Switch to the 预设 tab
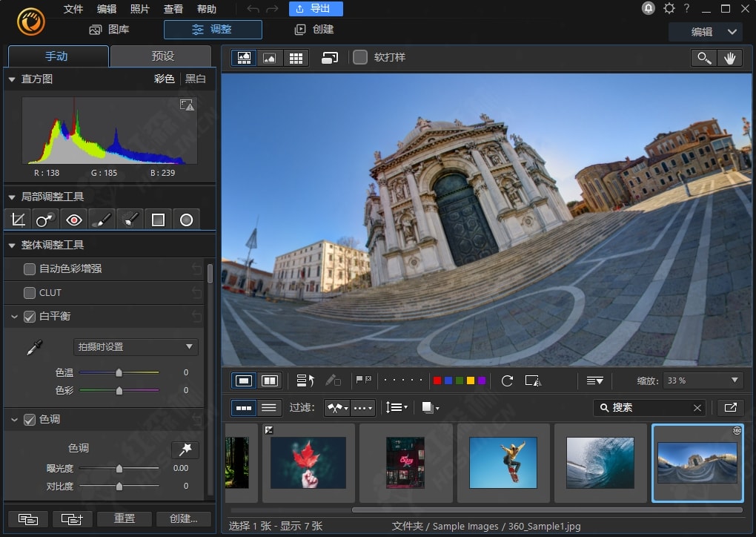 (162, 56)
